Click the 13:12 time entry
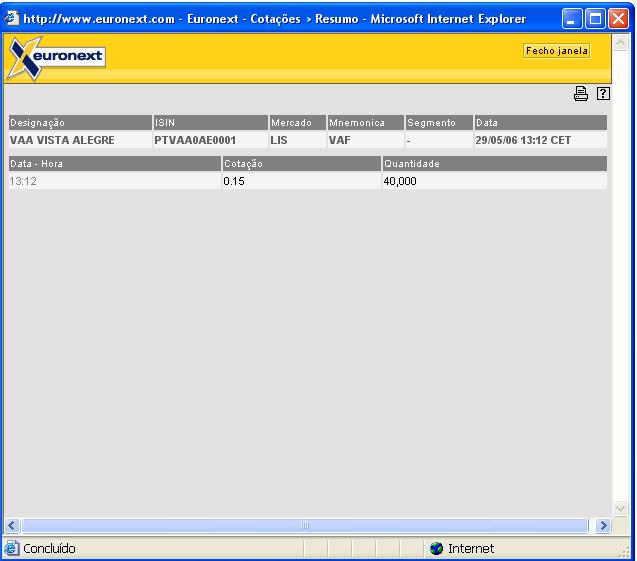The height and width of the screenshot is (561, 637). click(22, 181)
